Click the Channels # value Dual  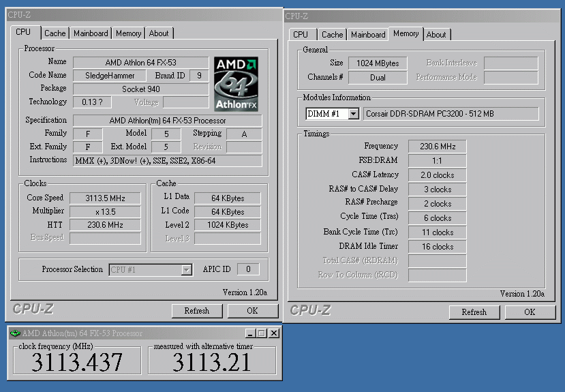(378, 78)
